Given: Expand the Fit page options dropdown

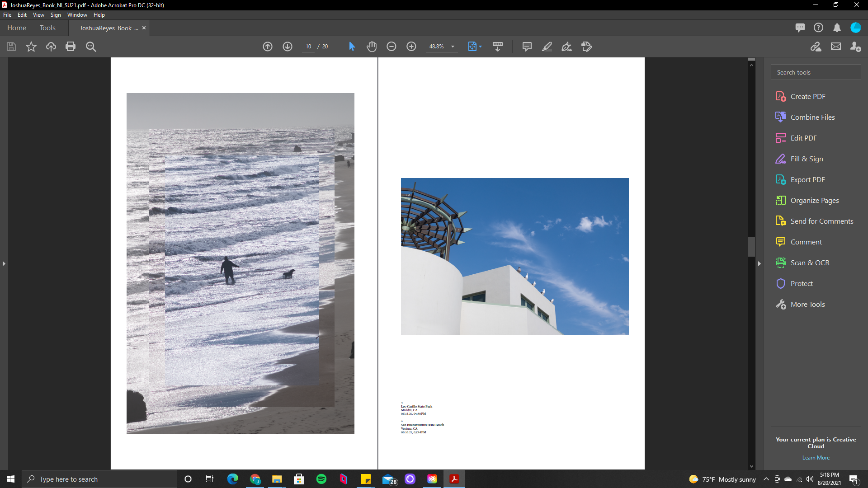Looking at the screenshot, I should [x=480, y=47].
